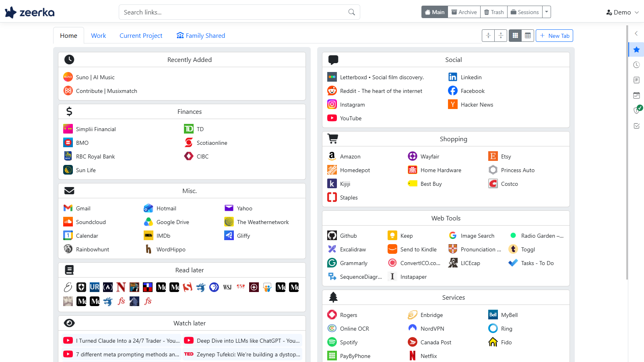Select the Main links view
644x362 pixels.
pos(435,12)
